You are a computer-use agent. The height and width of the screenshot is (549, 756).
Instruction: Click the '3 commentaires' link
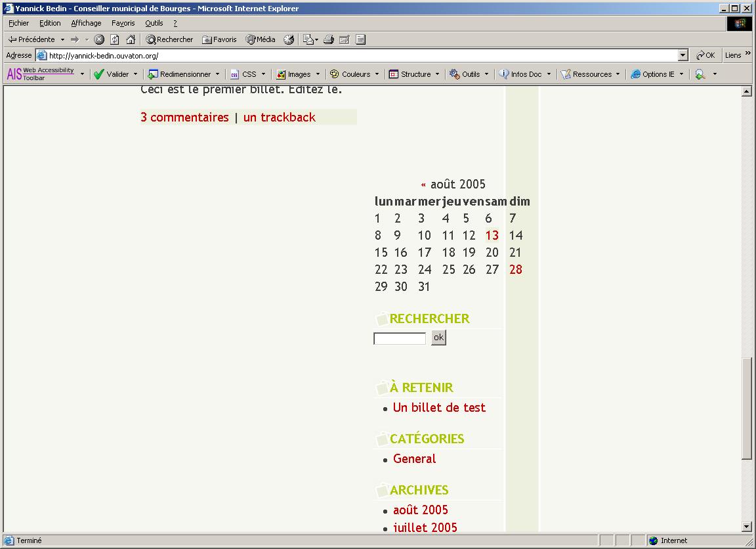[184, 118]
